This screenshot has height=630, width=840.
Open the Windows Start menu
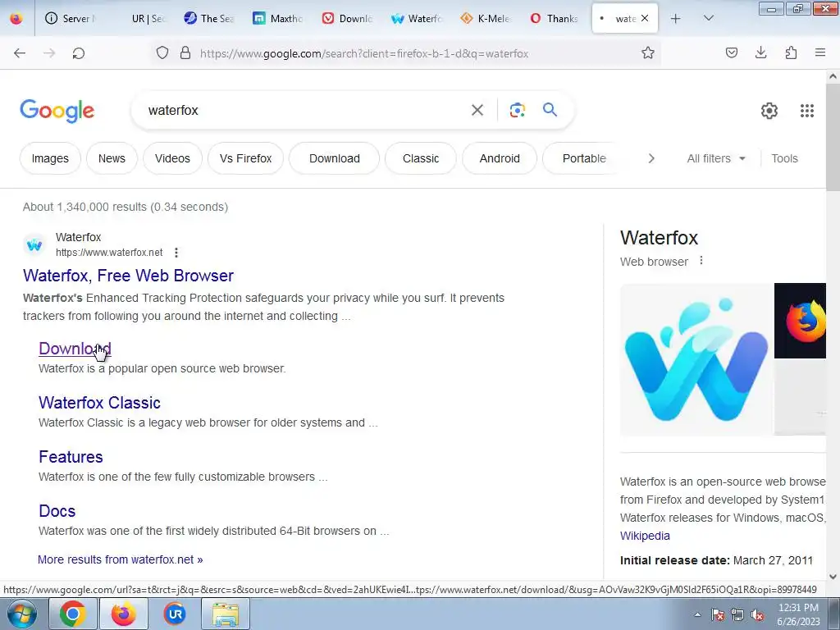(x=22, y=614)
